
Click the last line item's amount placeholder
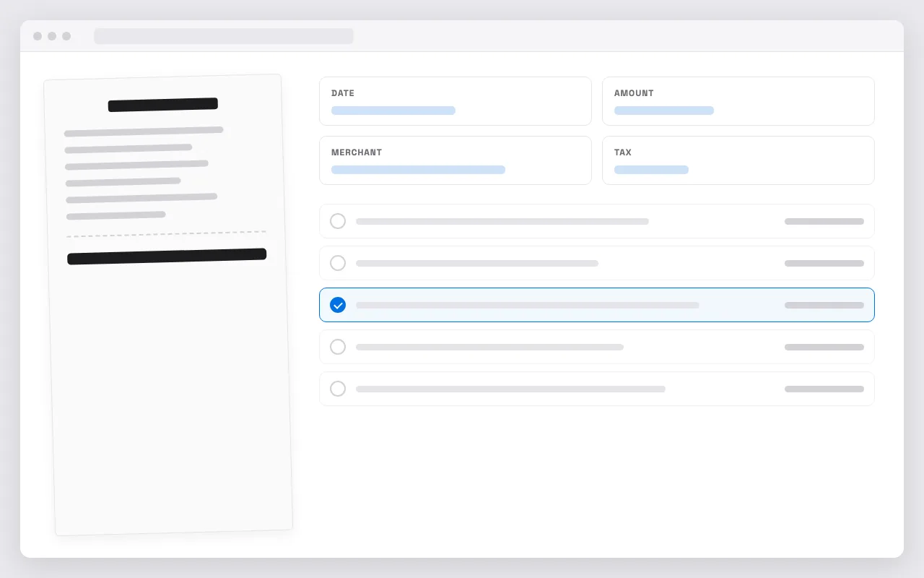click(824, 389)
